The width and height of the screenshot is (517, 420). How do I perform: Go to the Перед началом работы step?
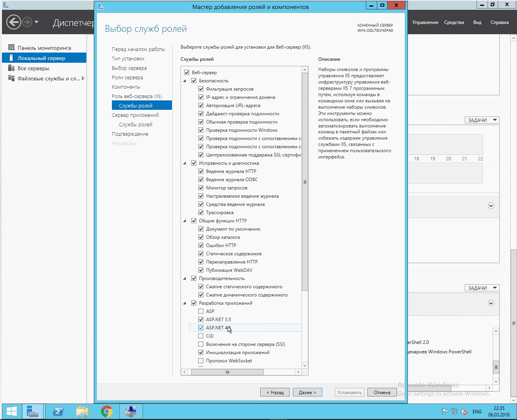138,49
